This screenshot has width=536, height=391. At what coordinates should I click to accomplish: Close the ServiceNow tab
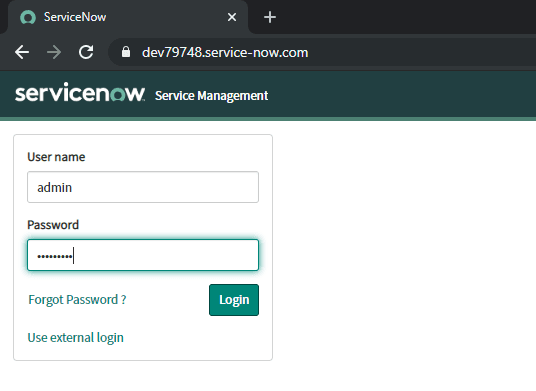[232, 17]
